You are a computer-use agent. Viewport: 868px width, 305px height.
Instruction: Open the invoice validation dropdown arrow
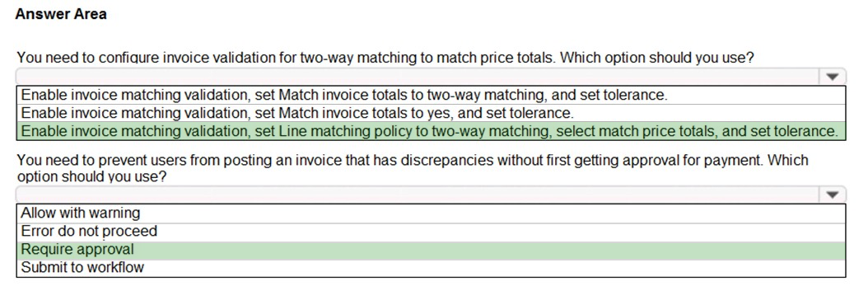[832, 77]
